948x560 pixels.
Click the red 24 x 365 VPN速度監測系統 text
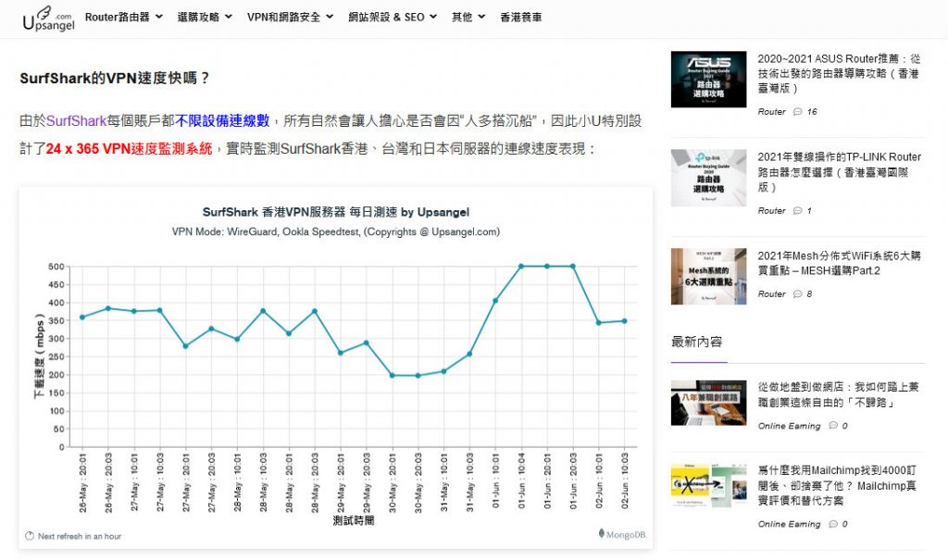tap(129, 149)
